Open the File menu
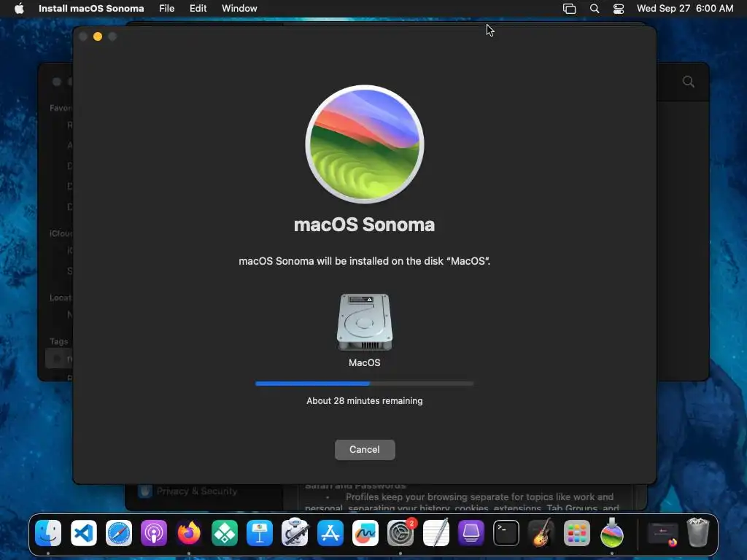 point(167,8)
